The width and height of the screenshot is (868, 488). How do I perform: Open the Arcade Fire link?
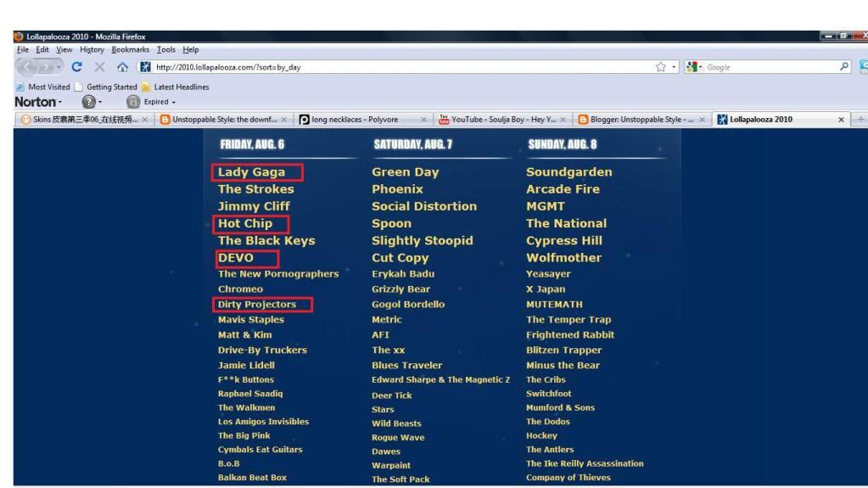coord(563,189)
